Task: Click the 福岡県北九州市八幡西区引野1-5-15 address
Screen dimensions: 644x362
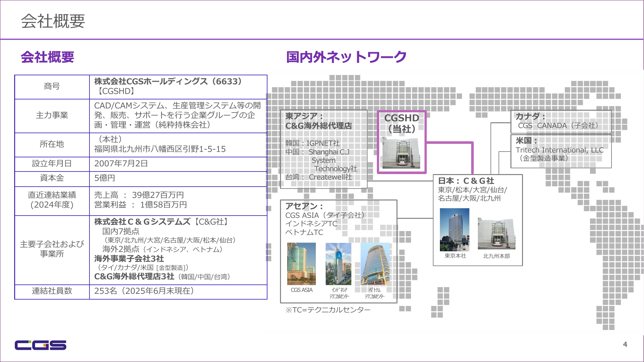Action: coord(160,149)
